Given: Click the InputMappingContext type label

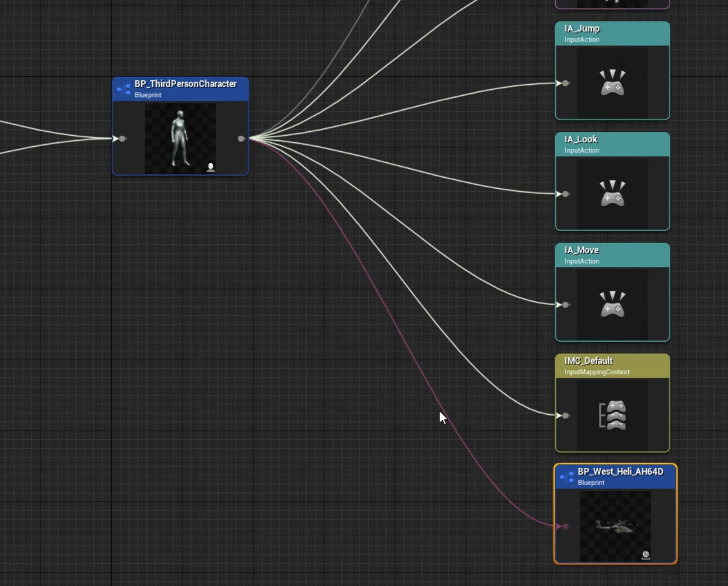Looking at the screenshot, I should pyautogui.click(x=597, y=372).
